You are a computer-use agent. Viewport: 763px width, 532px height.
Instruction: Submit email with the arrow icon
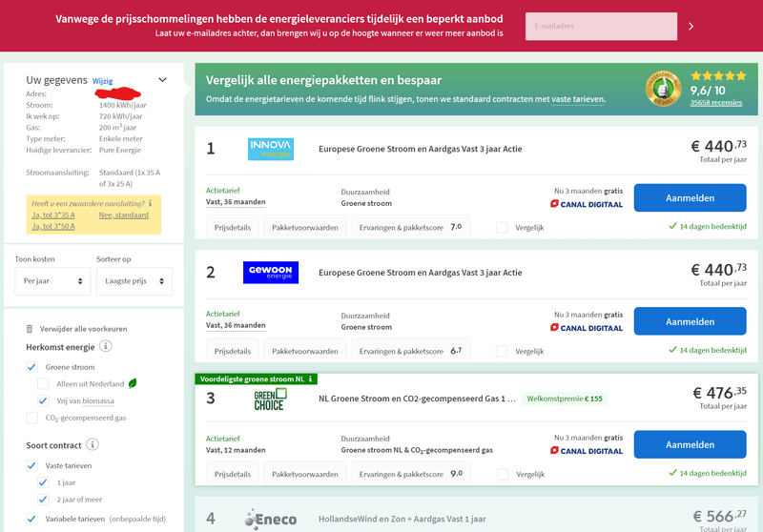[x=691, y=27]
